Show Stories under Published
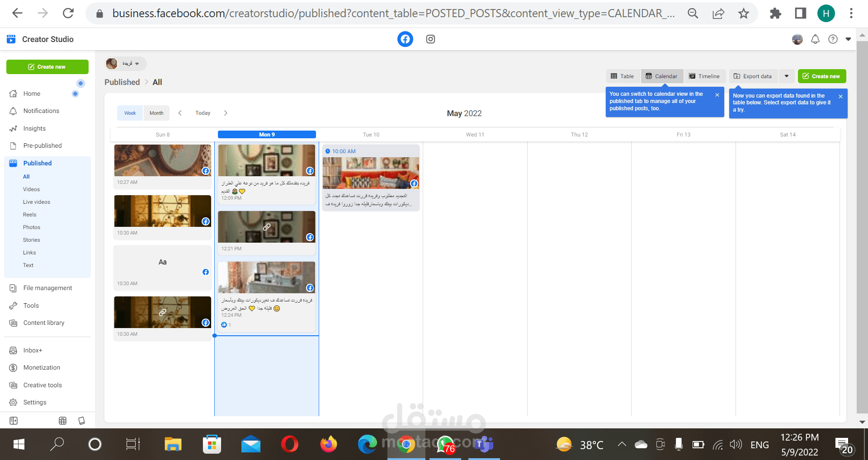This screenshot has height=460, width=868. coord(32,240)
